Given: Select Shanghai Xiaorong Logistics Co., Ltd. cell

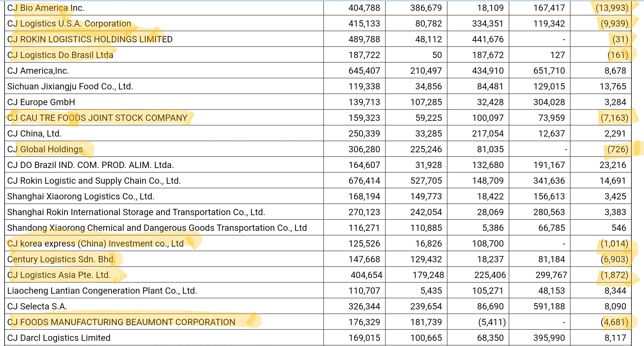Looking at the screenshot, I should click(81, 197).
